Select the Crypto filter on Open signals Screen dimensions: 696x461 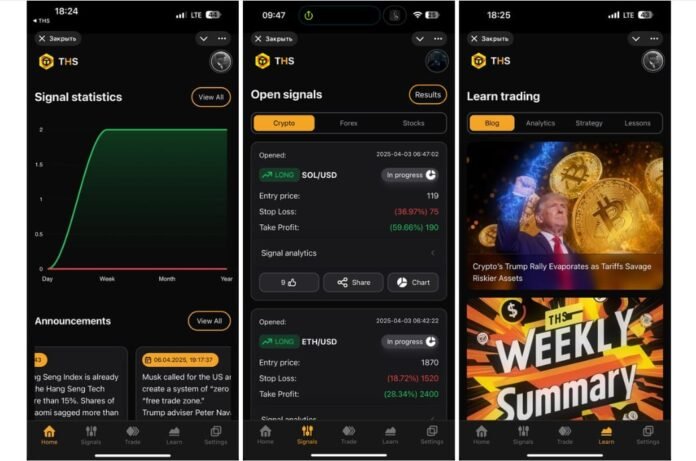coord(284,123)
